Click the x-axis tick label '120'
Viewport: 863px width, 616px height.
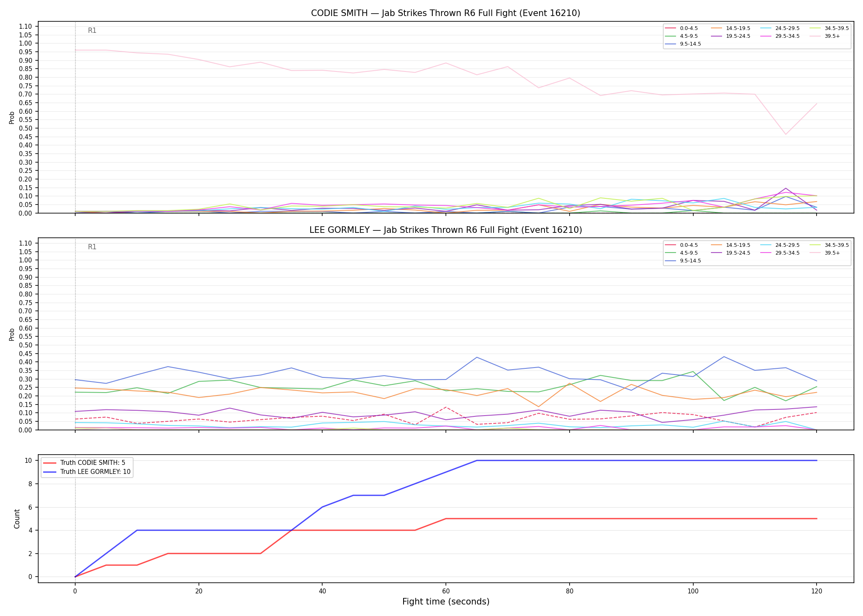click(x=817, y=591)
